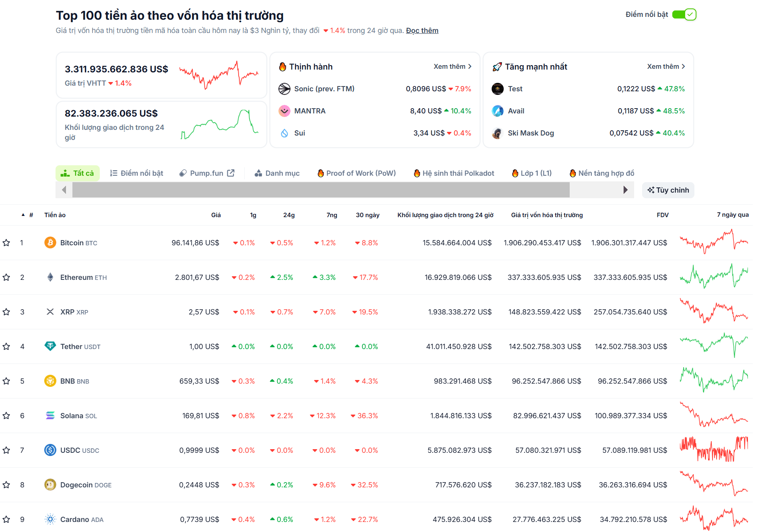Star Solana as a favorite
The width and height of the screenshot is (760, 532).
[6, 416]
